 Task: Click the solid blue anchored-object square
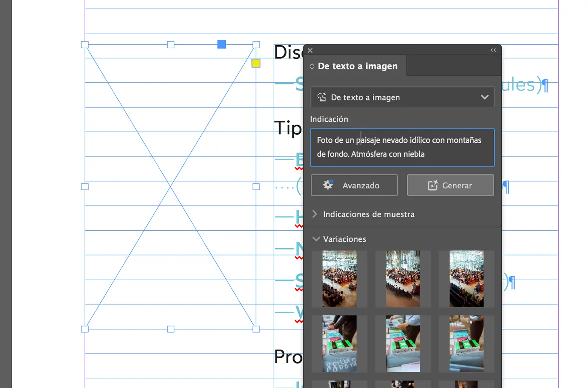click(x=221, y=44)
